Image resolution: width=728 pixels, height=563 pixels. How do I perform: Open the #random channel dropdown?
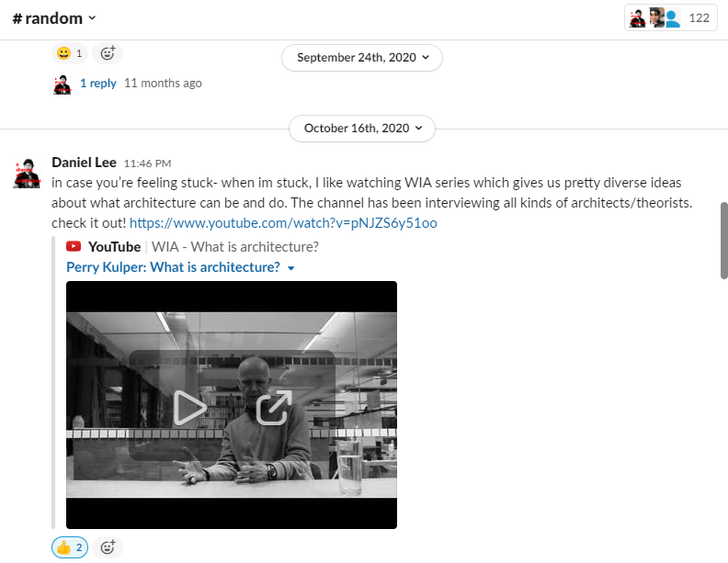(54, 18)
